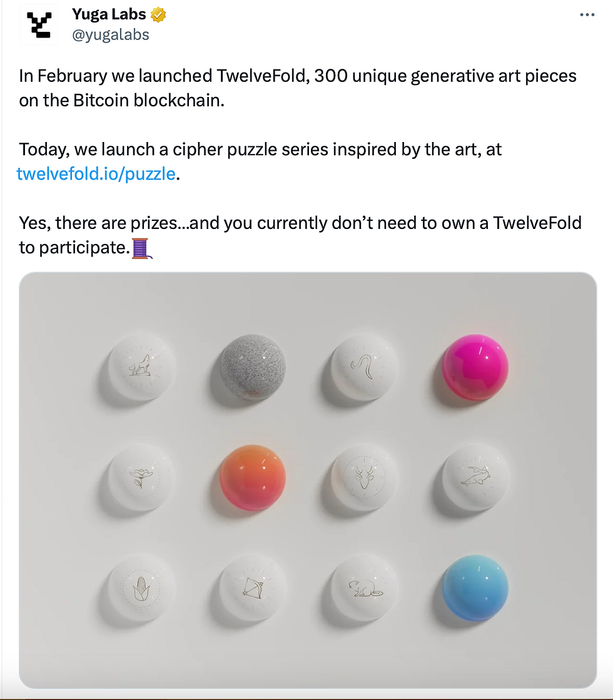Select the white sphere with snake symbol

point(364,367)
